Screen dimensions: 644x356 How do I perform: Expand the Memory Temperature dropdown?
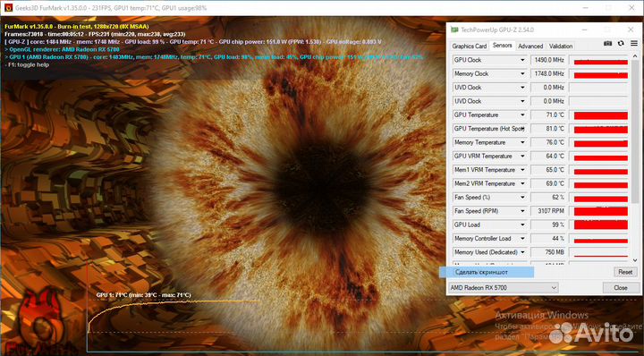(522, 142)
